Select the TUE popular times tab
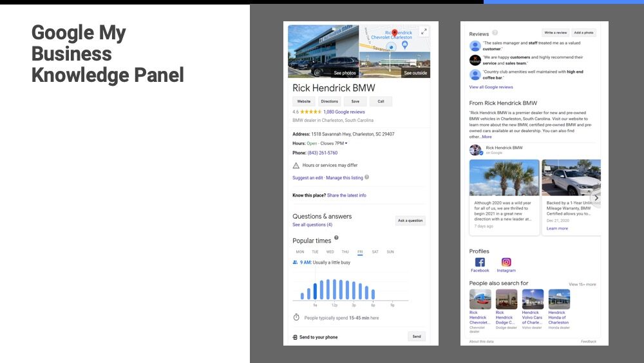Screen dimensions: 644x363 coord(315,251)
